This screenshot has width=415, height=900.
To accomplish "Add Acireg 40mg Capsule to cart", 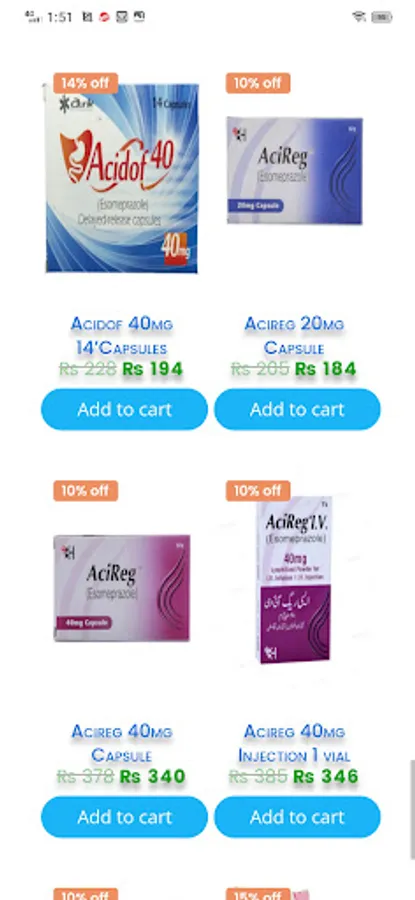I will click(x=124, y=817).
